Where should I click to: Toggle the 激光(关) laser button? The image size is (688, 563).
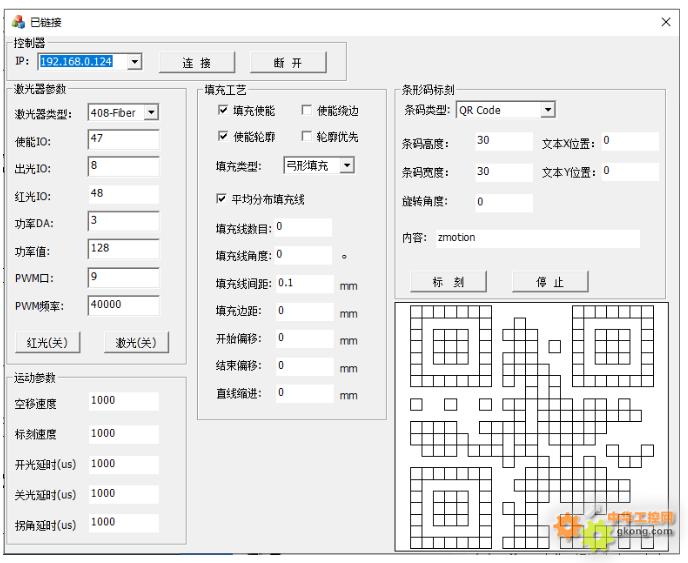(x=136, y=342)
